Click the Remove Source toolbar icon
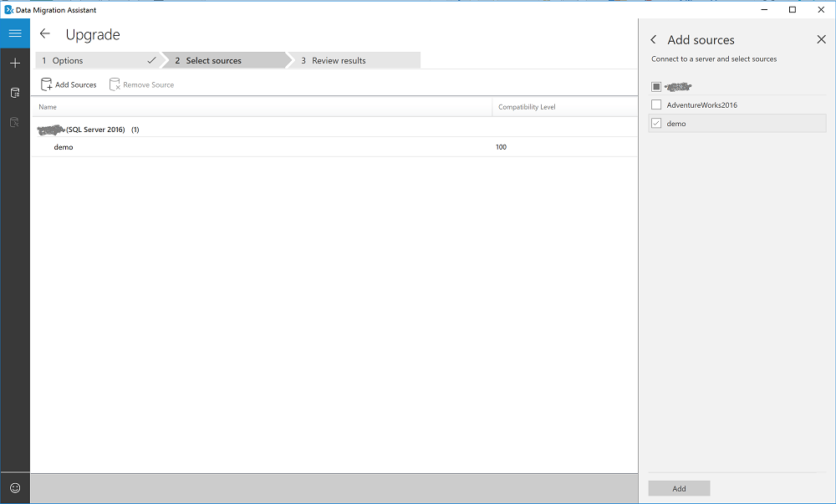 [115, 84]
